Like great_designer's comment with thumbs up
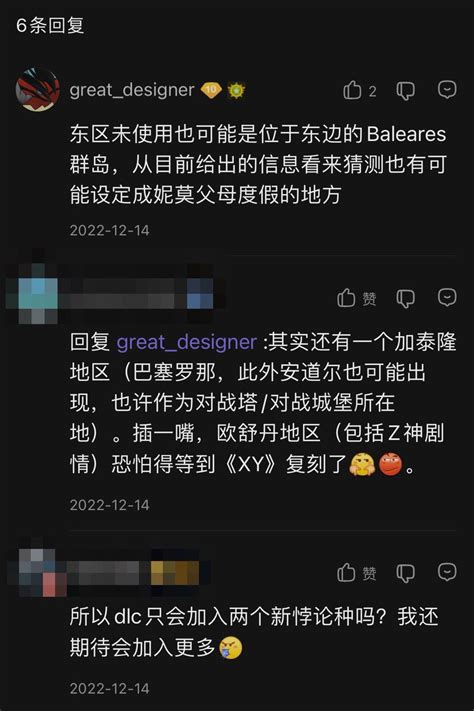Image resolution: width=474 pixels, height=711 pixels. point(352,90)
